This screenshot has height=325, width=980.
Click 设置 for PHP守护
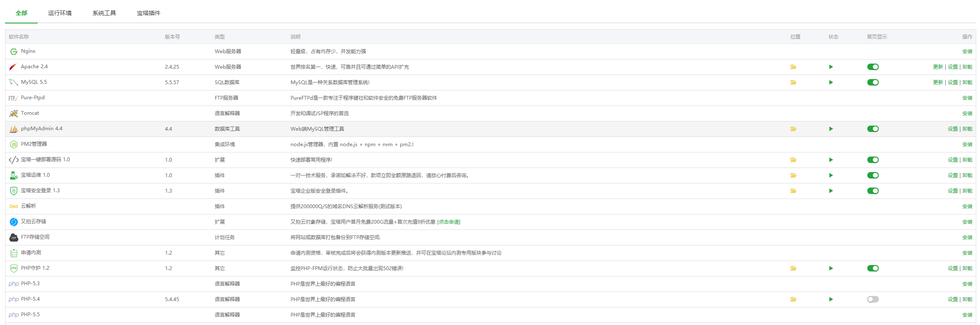click(x=953, y=268)
